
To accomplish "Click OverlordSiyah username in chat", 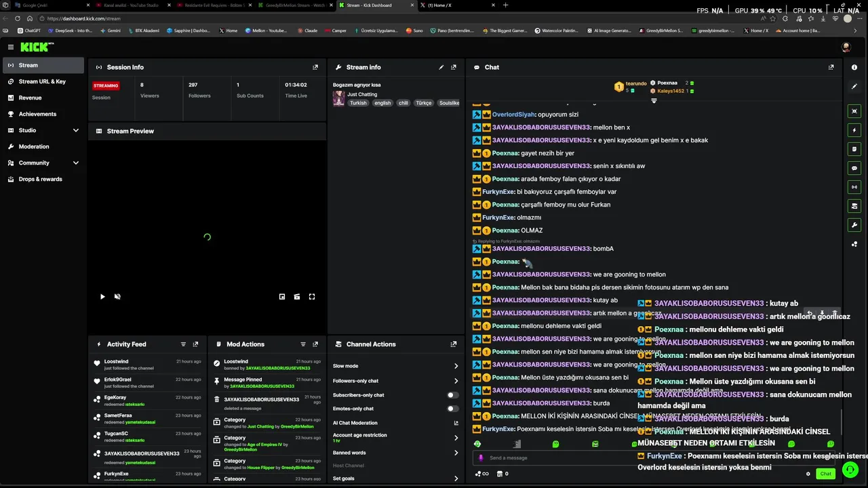I will click(513, 115).
